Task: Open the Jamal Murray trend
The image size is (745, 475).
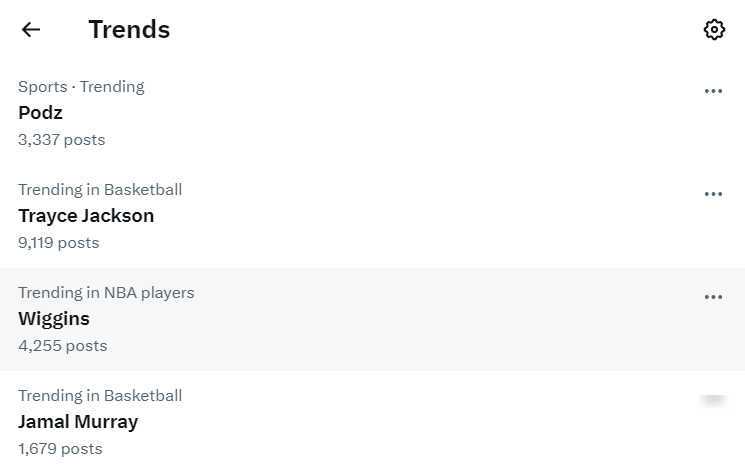Action: [78, 422]
